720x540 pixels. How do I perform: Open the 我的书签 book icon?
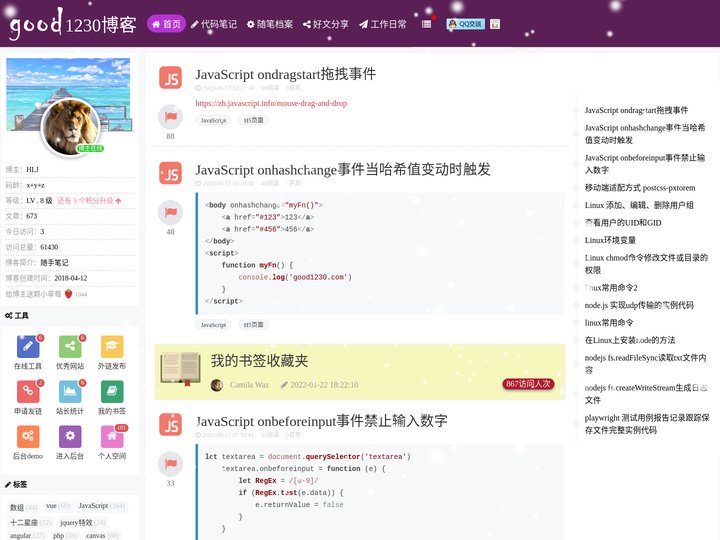[112, 391]
